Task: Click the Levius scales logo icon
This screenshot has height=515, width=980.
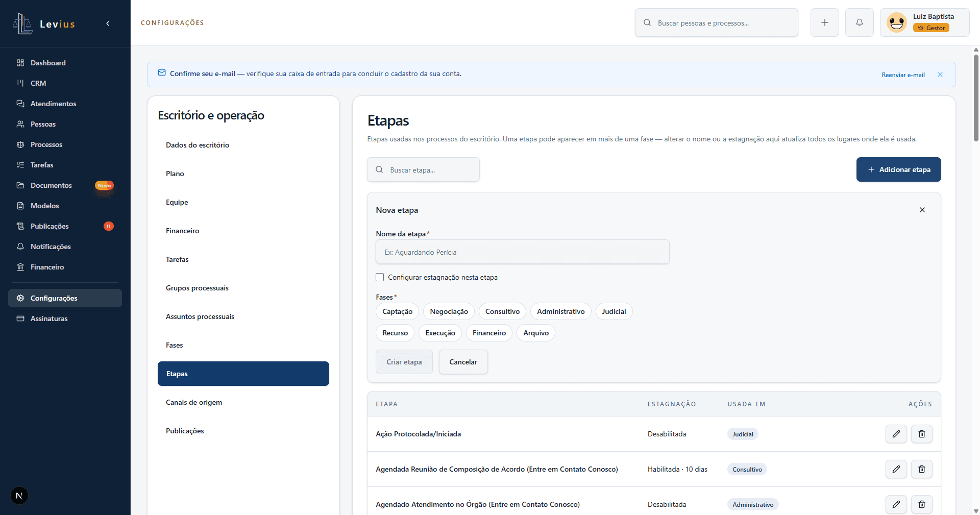Action: (22, 23)
